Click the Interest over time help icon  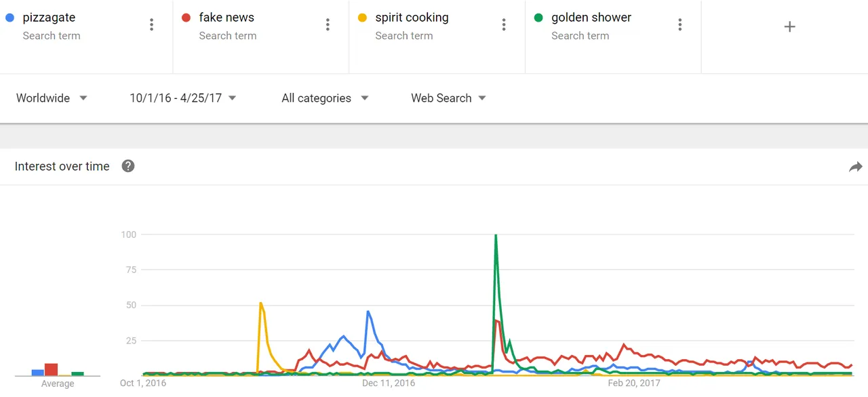pos(128,166)
